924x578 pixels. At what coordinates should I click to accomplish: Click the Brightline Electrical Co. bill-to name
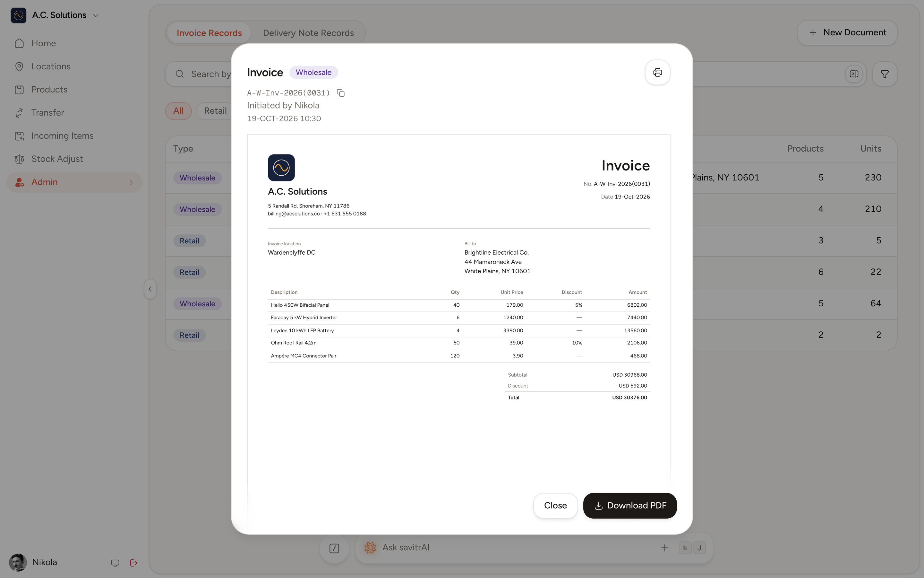496,253
